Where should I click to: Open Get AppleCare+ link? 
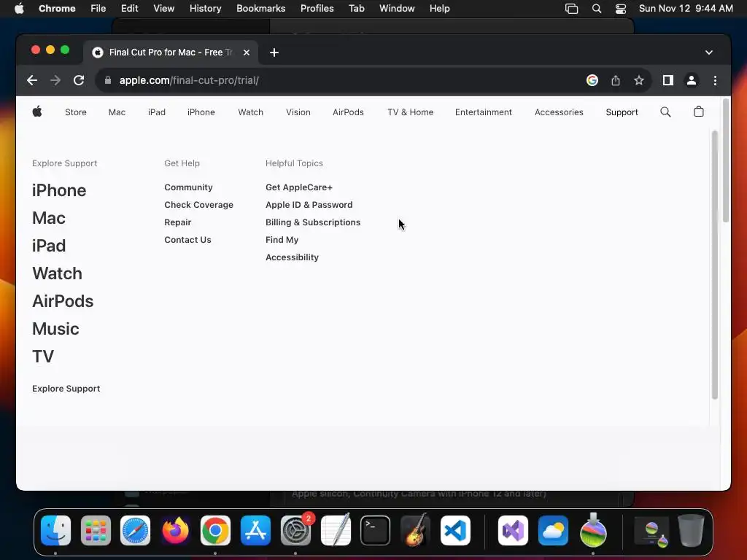(298, 187)
